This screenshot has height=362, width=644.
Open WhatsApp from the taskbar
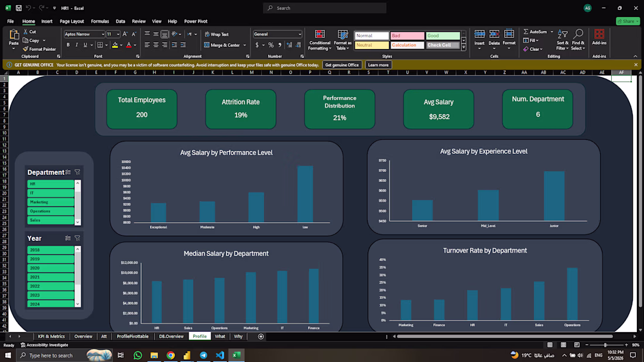(138, 356)
